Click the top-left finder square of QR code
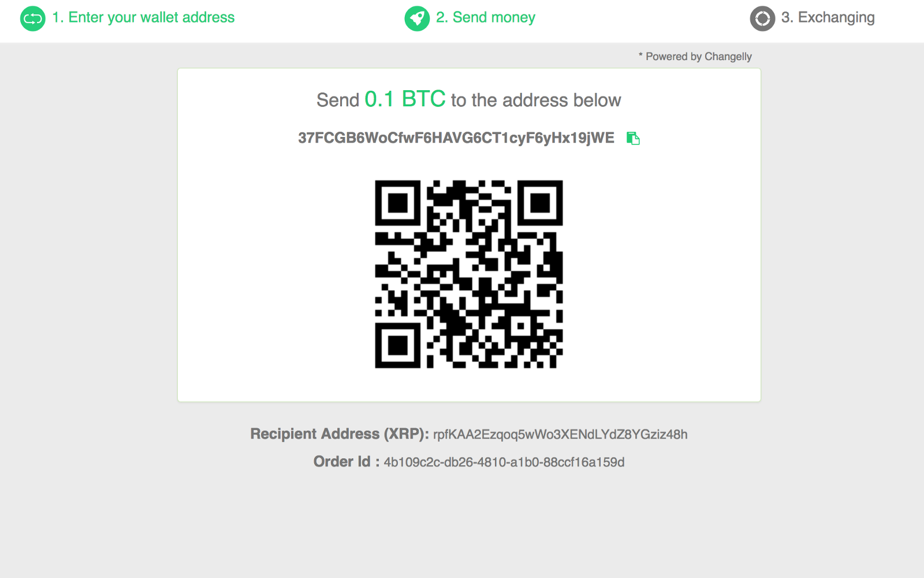Viewport: 924px width, 578px height. tap(397, 202)
